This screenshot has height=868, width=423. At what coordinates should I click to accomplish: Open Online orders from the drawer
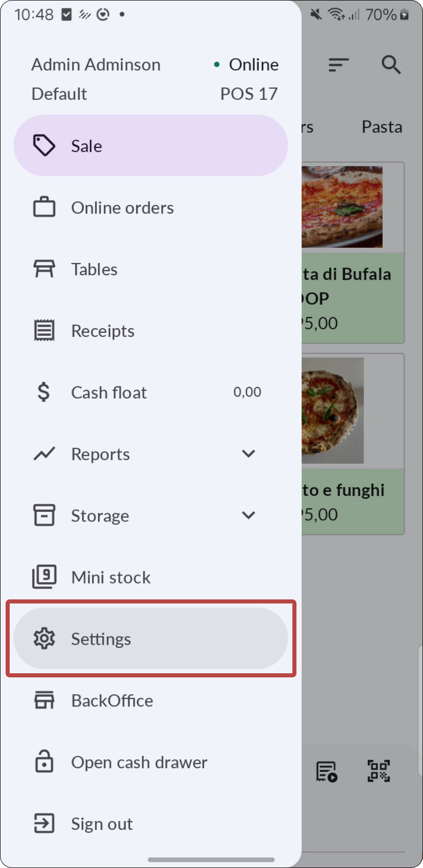pos(122,208)
